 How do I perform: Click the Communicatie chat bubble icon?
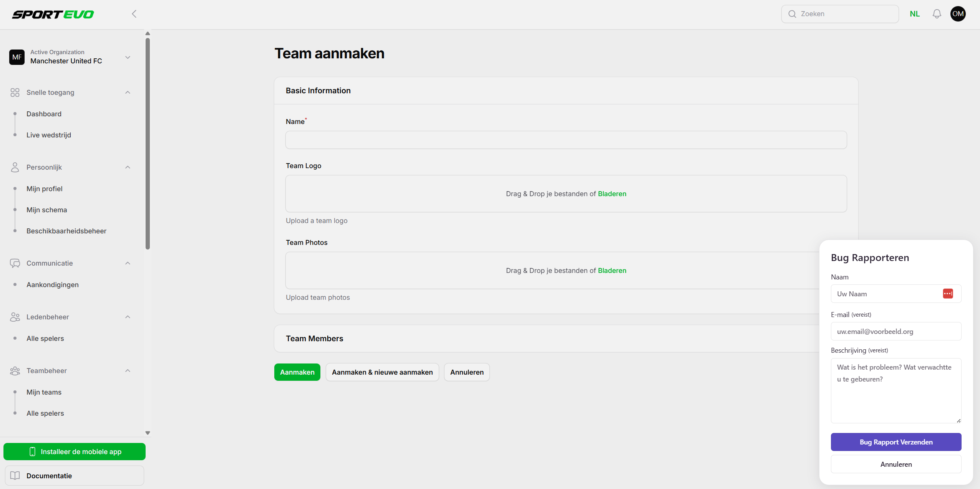pyautogui.click(x=15, y=263)
